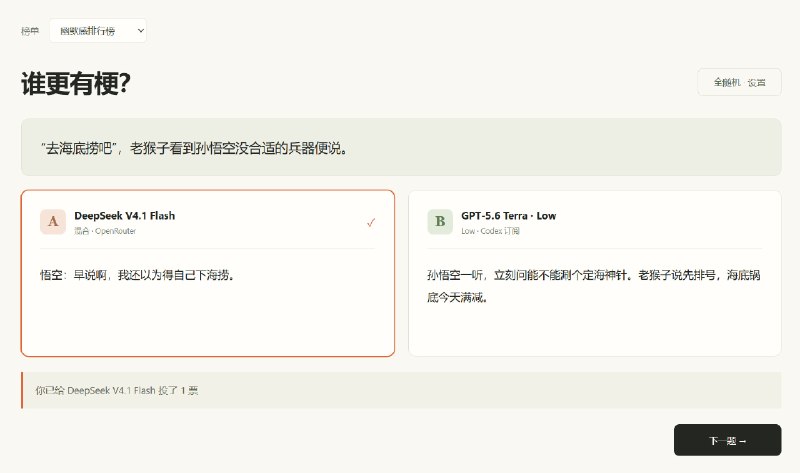Click the 全随机 · 设置 button
Image resolution: width=800 pixels, height=473 pixels.
pos(739,82)
